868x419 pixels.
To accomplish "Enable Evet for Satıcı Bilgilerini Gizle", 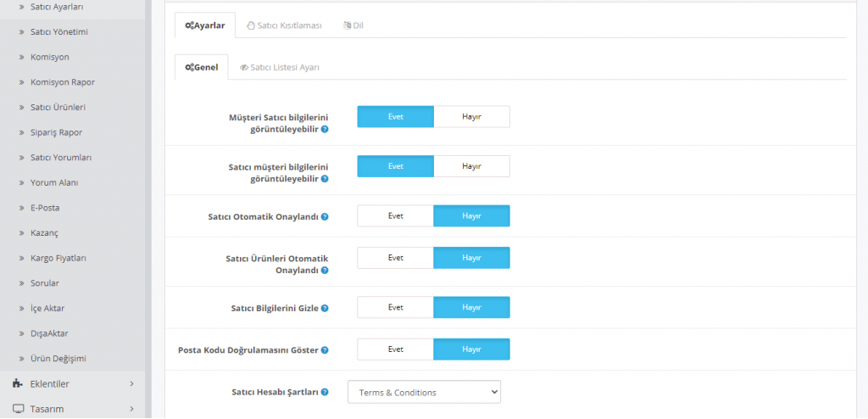I will (x=395, y=308).
